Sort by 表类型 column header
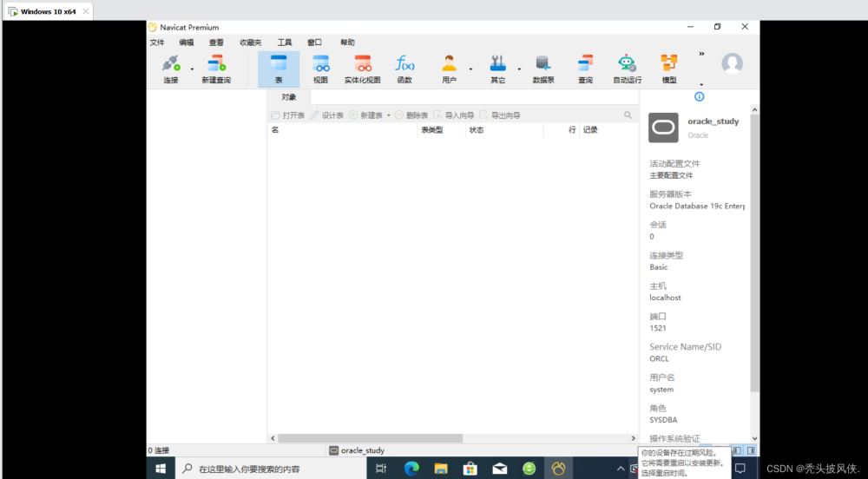The height and width of the screenshot is (479, 868). (x=441, y=130)
